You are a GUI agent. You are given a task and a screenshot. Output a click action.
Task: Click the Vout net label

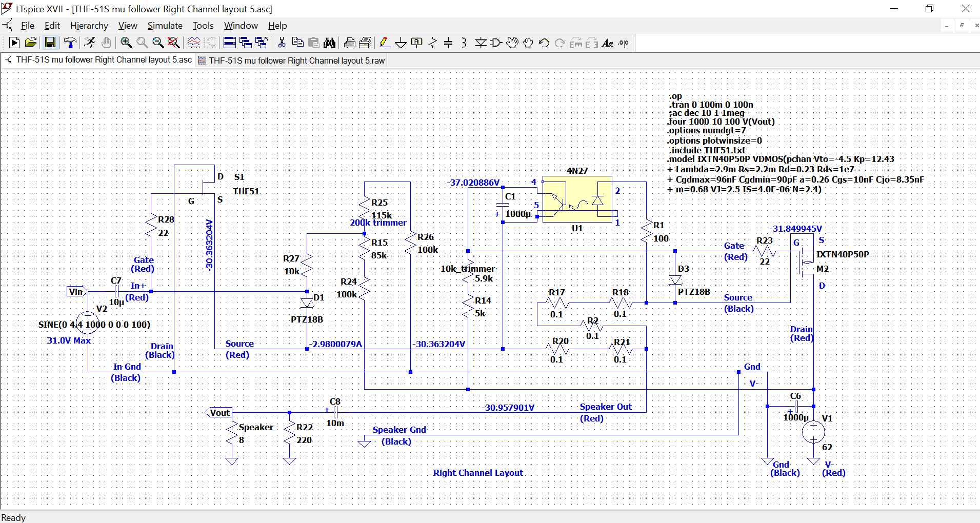[x=219, y=413]
